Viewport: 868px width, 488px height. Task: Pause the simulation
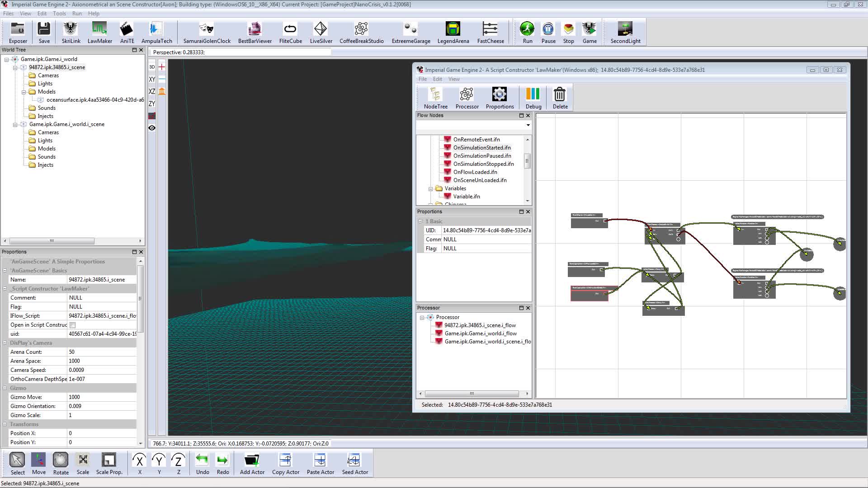point(548,33)
